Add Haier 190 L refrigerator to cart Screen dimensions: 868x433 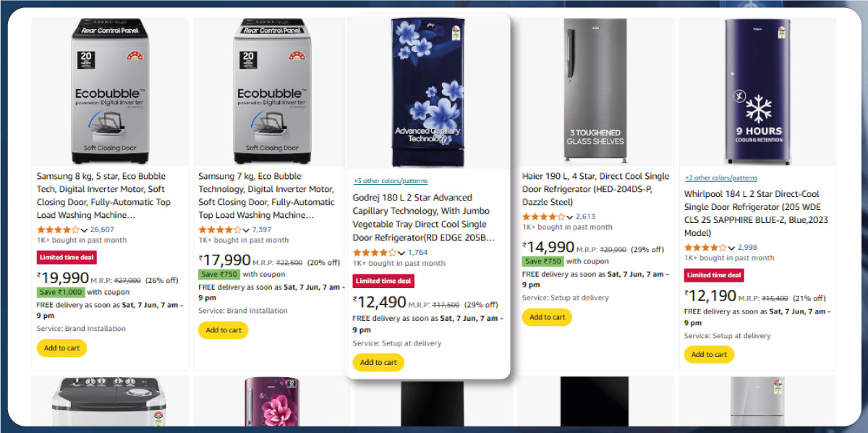pos(547,317)
